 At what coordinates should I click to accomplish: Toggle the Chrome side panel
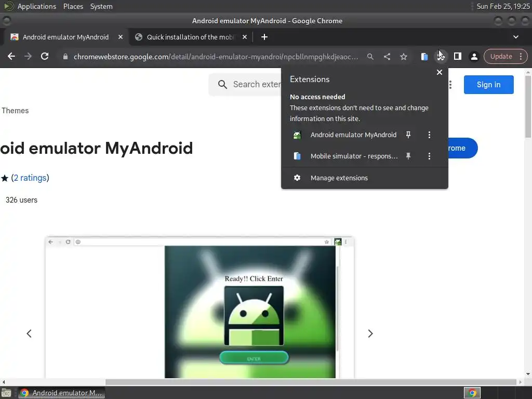457,56
